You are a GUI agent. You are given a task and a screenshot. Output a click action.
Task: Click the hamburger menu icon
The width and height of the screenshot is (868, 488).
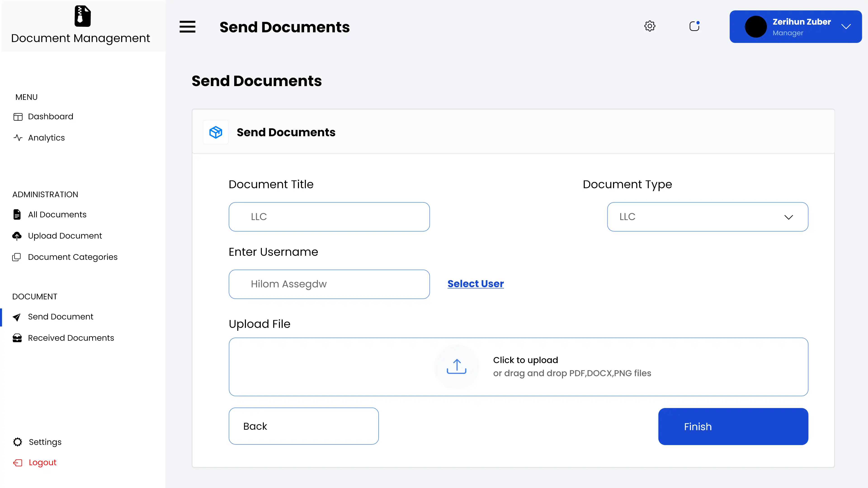(187, 27)
